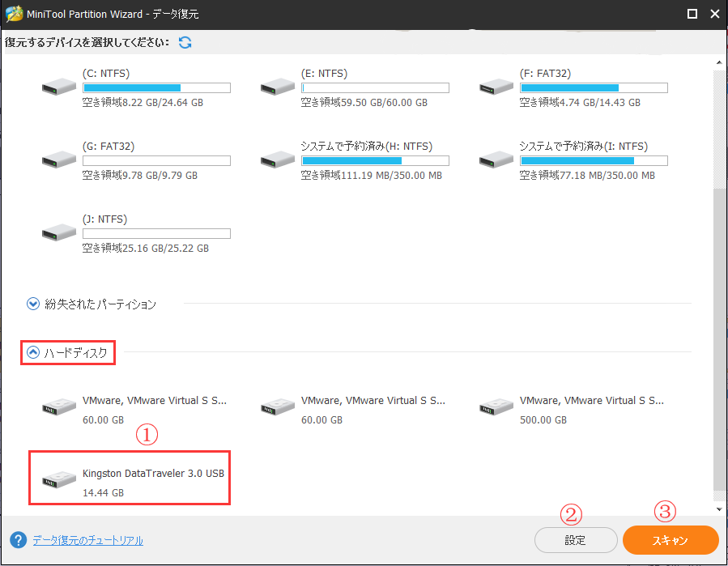Close the data recovery window

(715, 14)
